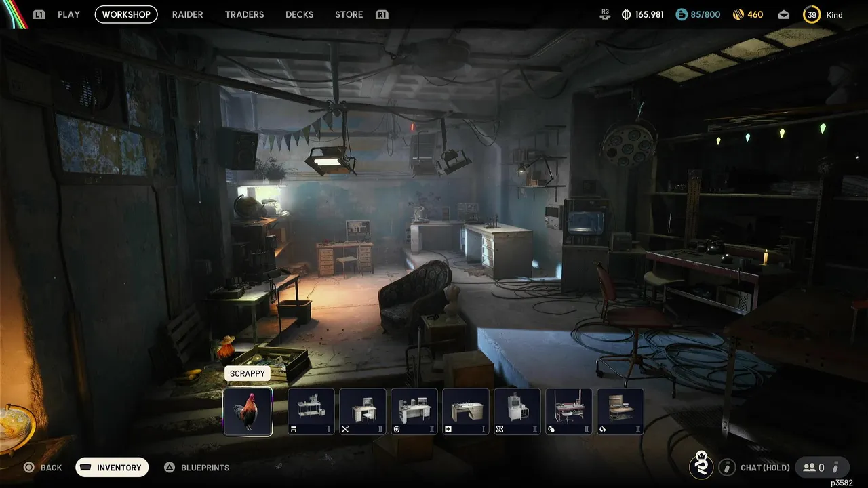Select the medical station with plus icon
868x488 pixels.
pos(466,411)
